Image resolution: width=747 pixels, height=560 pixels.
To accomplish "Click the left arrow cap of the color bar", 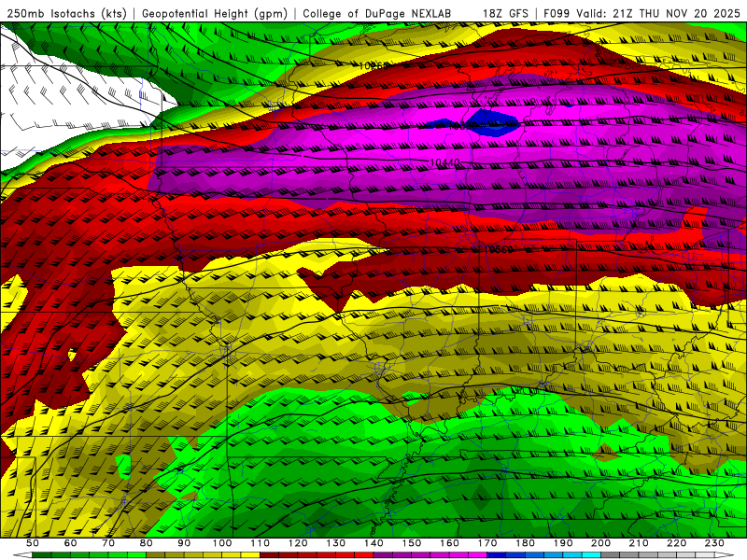I will (x=22, y=555).
